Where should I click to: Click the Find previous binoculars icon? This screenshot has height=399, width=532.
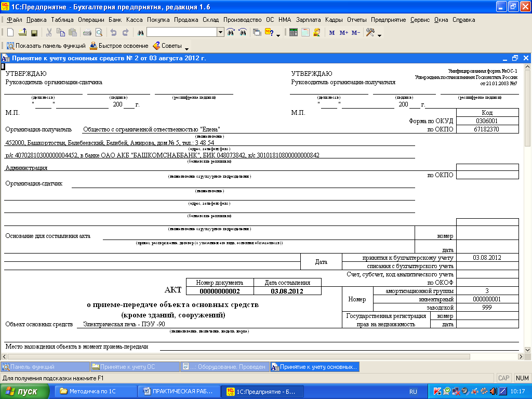click(x=243, y=33)
